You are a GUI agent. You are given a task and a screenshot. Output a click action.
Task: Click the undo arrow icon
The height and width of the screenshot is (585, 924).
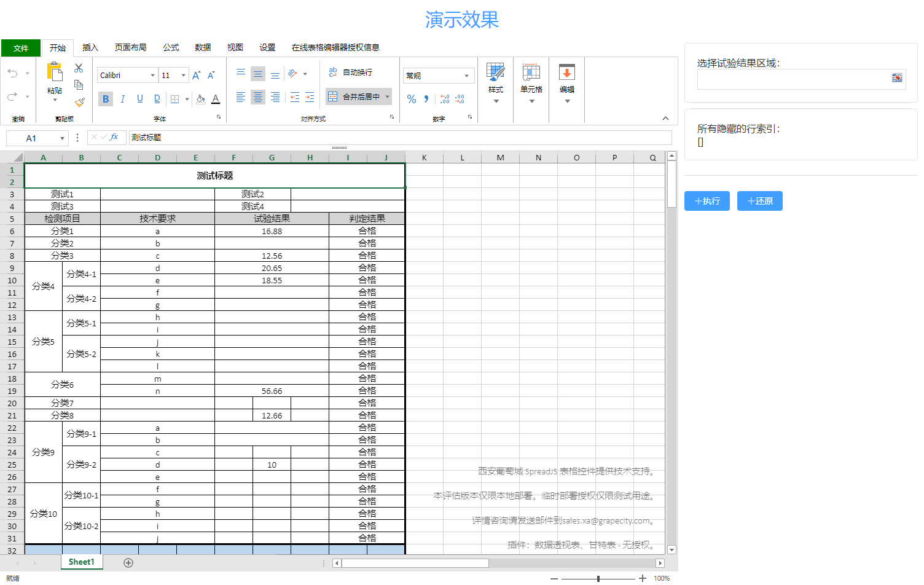[12, 73]
